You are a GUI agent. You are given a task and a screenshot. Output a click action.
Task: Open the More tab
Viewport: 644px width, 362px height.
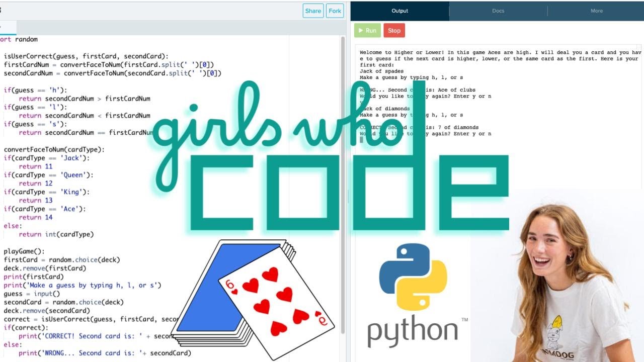coord(597,11)
